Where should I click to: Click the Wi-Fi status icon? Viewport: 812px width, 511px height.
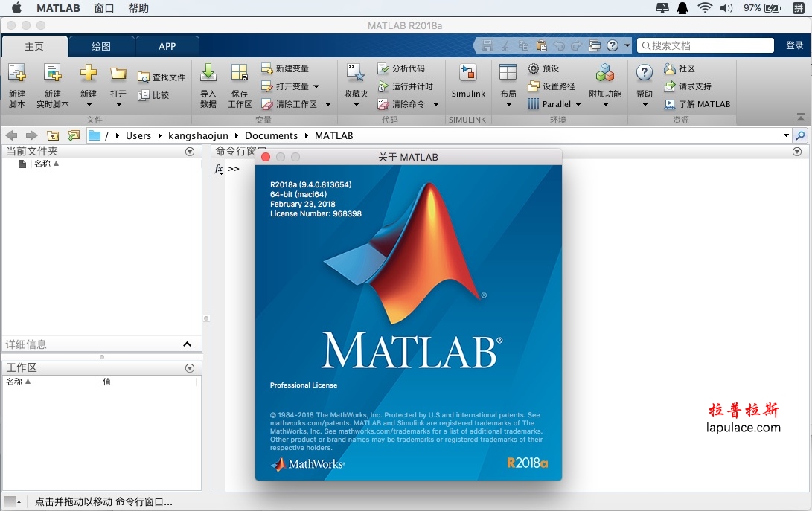click(705, 8)
